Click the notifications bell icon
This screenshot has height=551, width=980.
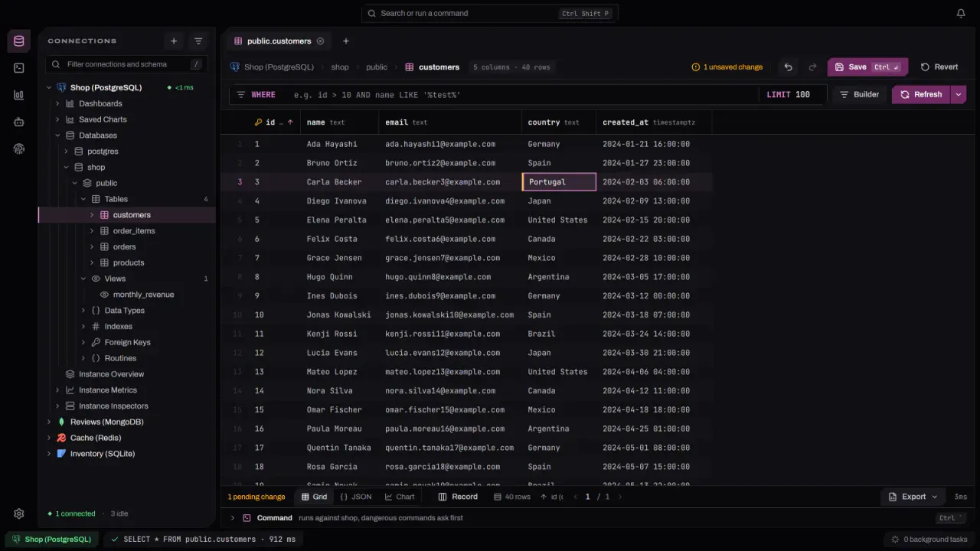[x=961, y=13]
